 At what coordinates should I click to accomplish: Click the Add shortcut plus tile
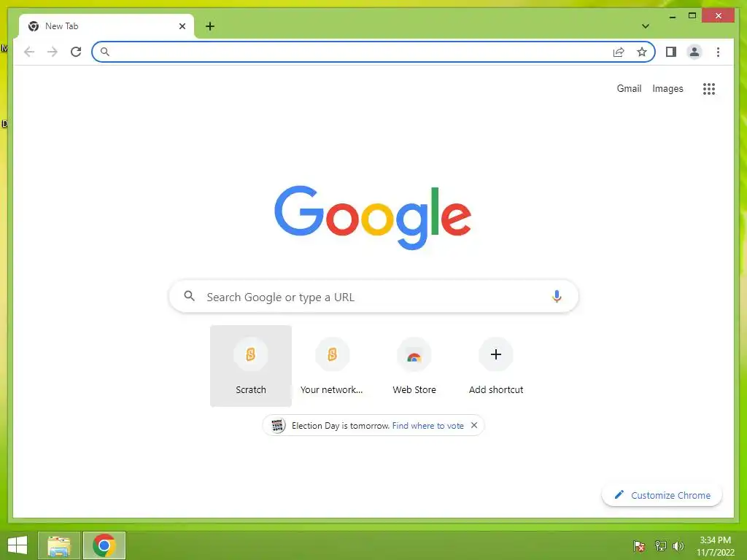pos(496,366)
